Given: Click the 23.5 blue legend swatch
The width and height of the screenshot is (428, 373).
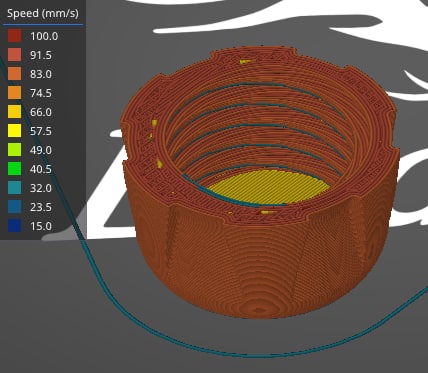Looking at the screenshot, I should click(15, 207).
